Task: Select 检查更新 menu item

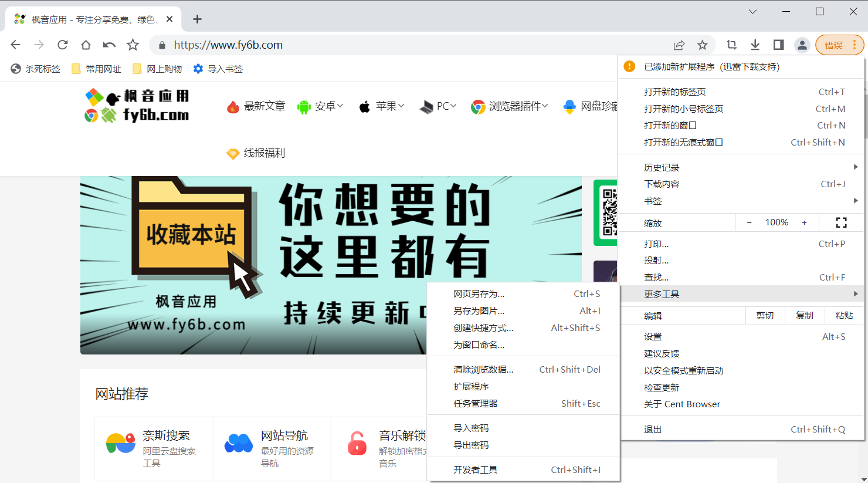Action: [x=741, y=387]
